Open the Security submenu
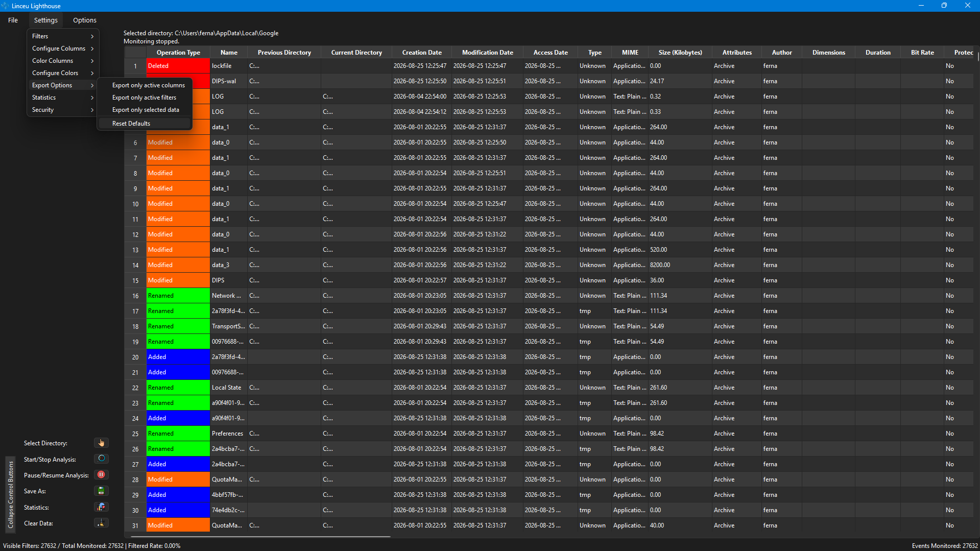This screenshot has height=551, width=980. [x=63, y=110]
